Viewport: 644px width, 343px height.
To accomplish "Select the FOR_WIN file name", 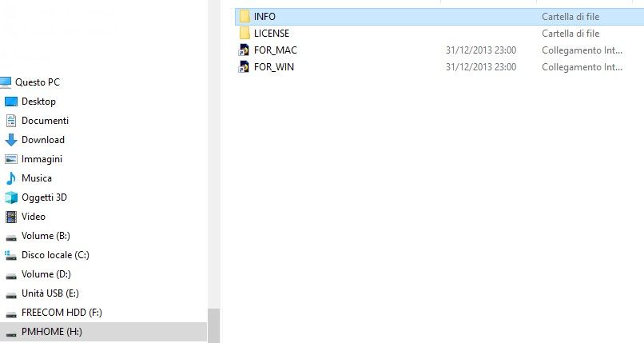I will [x=274, y=67].
